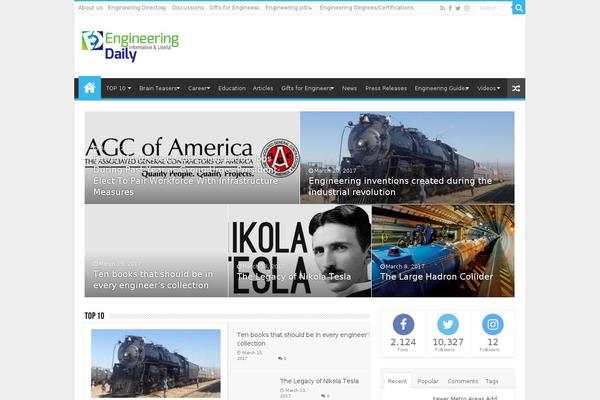Expand the TOP 10 dropdown menu
600x400 pixels.
(x=118, y=88)
